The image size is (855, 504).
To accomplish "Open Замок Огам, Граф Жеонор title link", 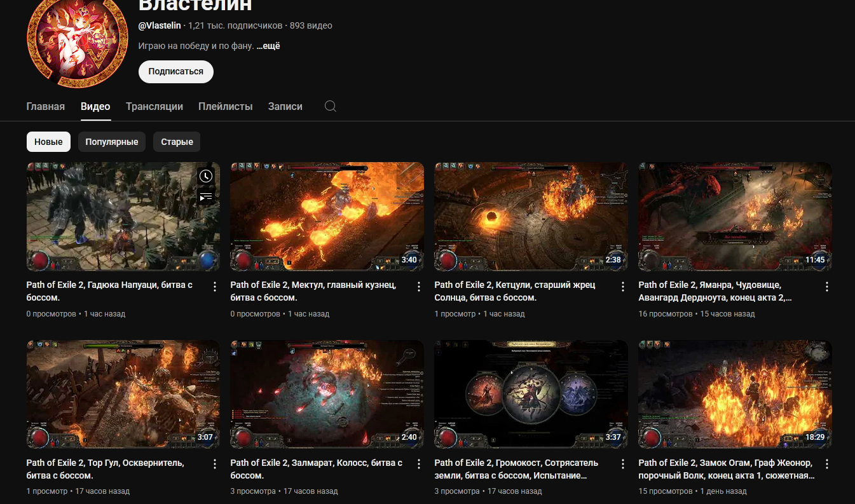I will [727, 469].
